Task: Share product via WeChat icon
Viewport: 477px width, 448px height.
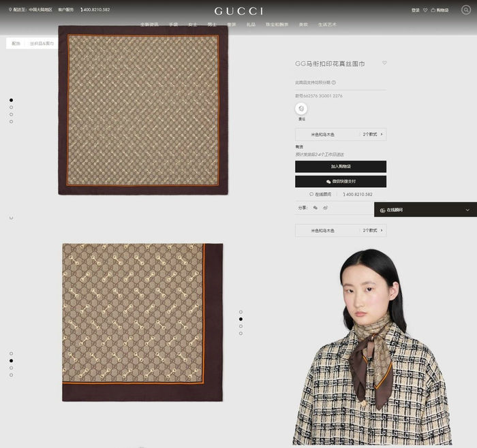Action: [315, 208]
